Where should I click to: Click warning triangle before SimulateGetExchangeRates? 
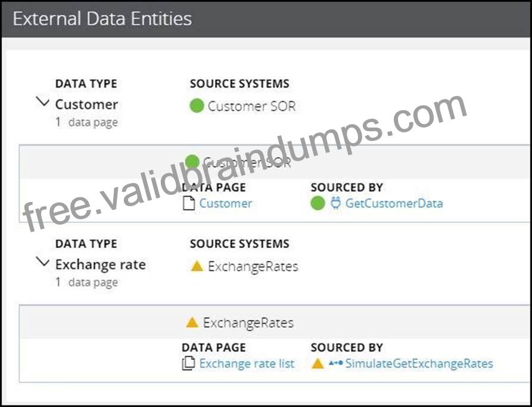318,363
